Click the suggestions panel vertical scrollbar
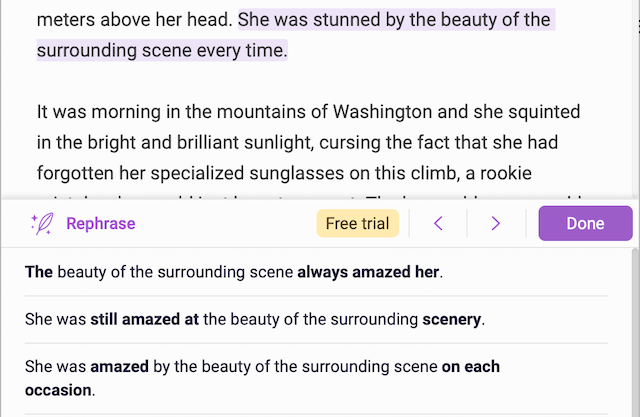Image resolution: width=640 pixels, height=417 pixels. click(x=636, y=332)
